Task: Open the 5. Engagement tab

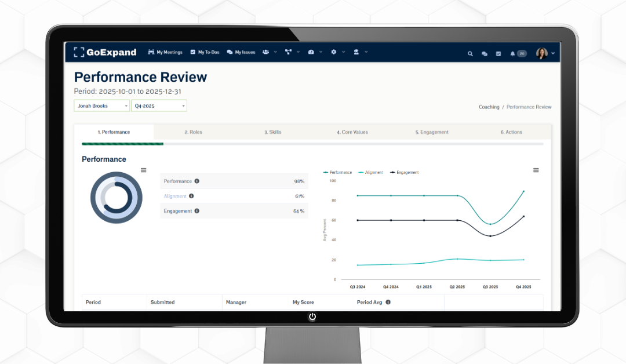Action: point(432,132)
